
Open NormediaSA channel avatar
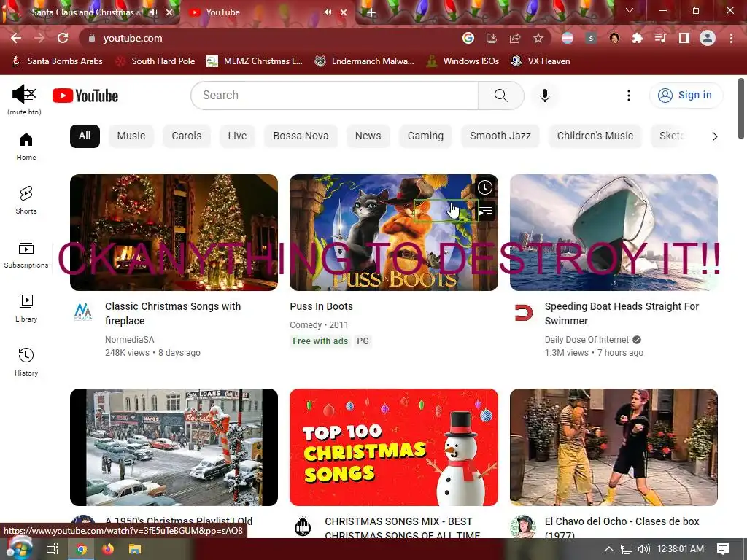tap(83, 312)
